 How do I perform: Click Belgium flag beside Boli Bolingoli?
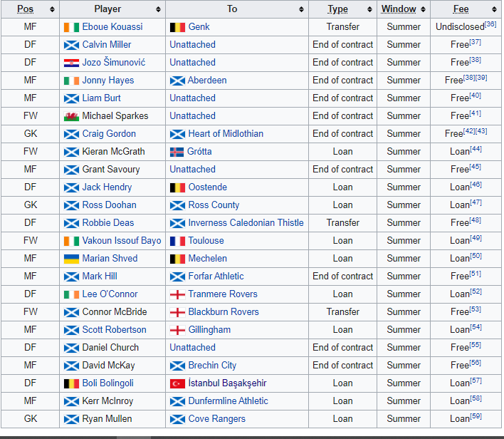coord(71,383)
